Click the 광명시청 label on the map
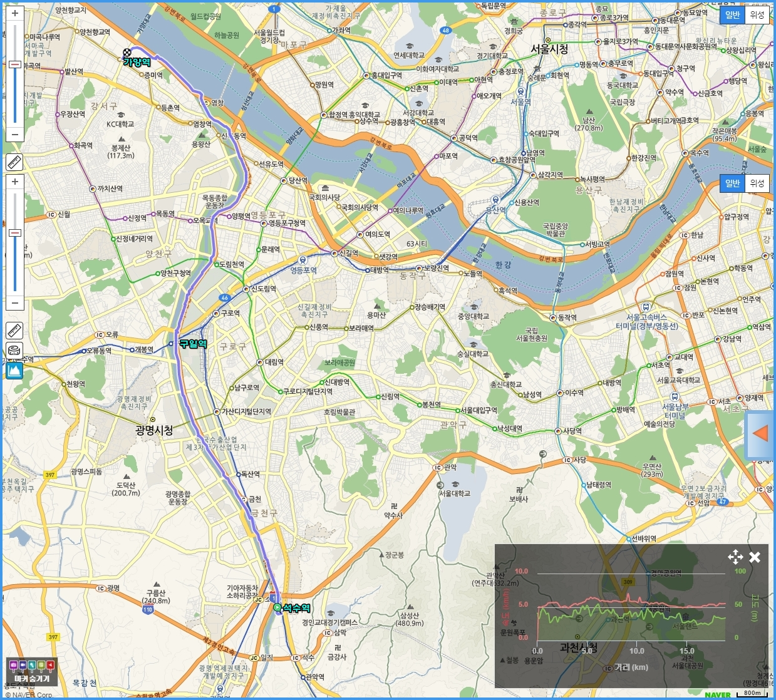Screen dimensions: 776x700 pyautogui.click(x=154, y=430)
